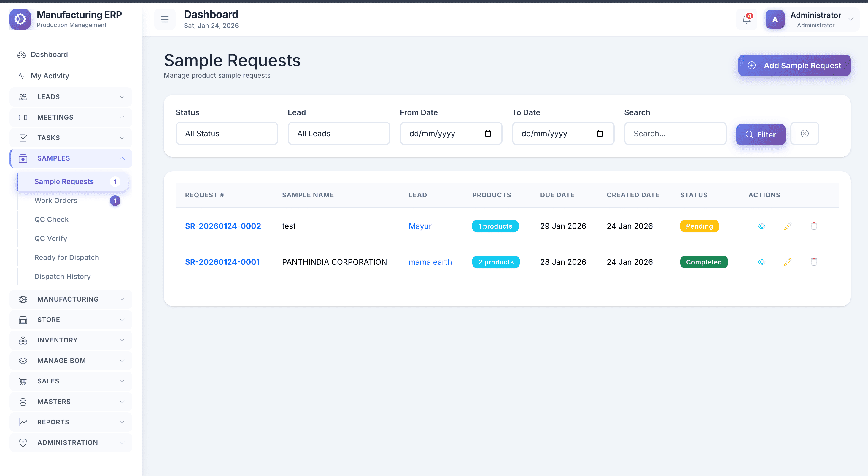868x476 pixels.
Task: Open the All Leads dropdown
Action: pos(339,134)
